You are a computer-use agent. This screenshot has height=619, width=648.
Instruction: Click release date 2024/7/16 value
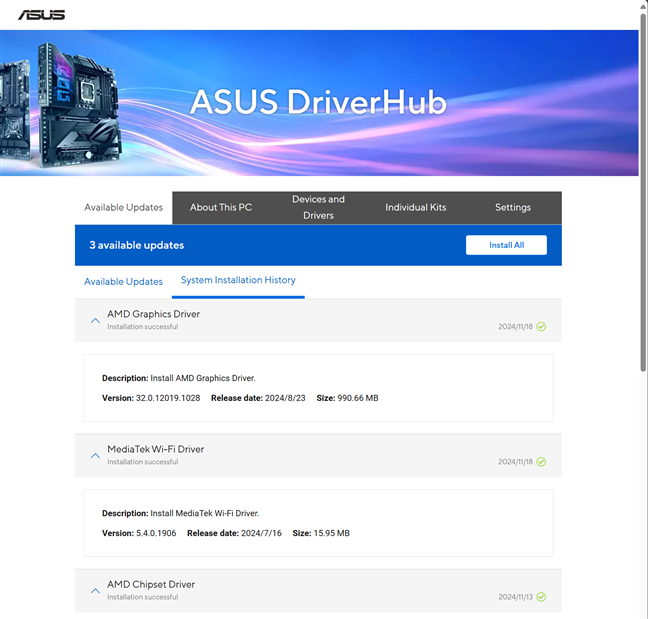(x=261, y=533)
